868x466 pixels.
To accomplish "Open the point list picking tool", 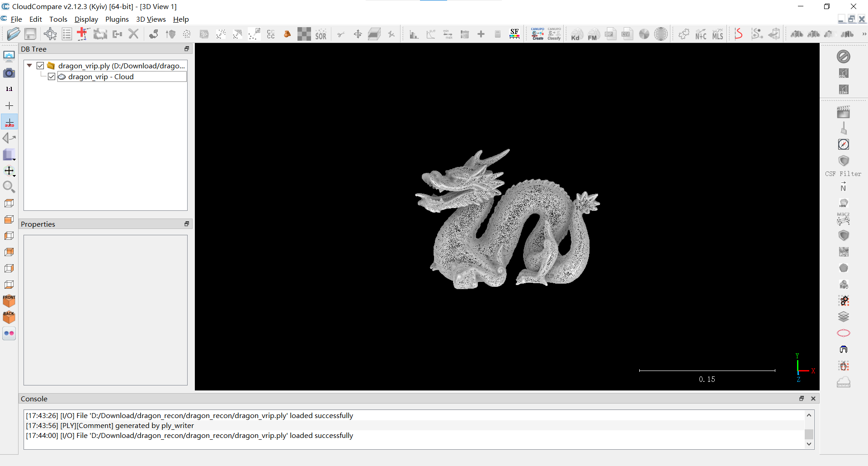I will (x=67, y=34).
